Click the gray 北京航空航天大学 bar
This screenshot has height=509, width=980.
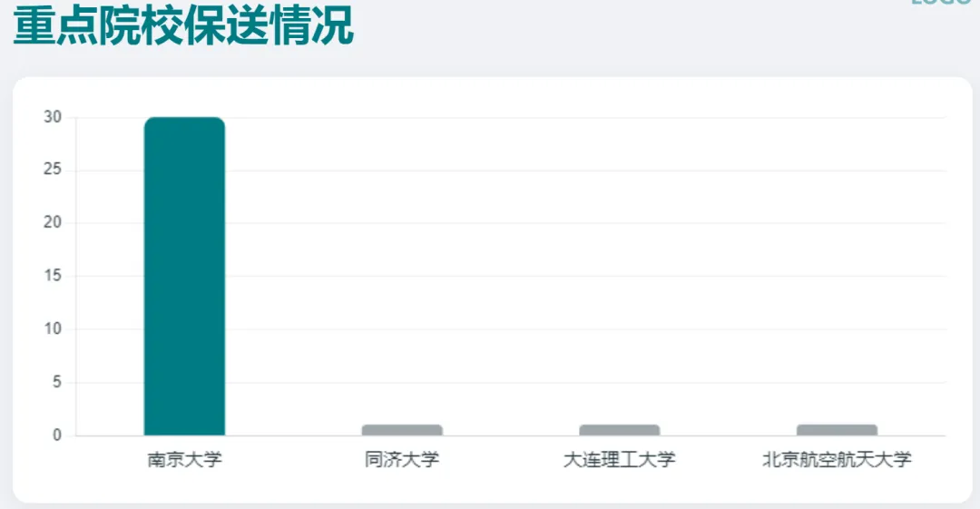point(837,429)
